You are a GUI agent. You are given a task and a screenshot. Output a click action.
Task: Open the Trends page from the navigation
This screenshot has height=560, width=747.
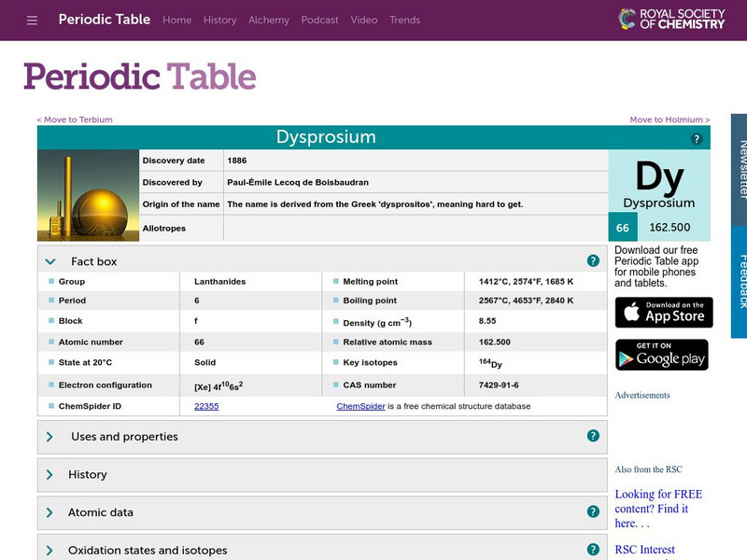pyautogui.click(x=405, y=20)
